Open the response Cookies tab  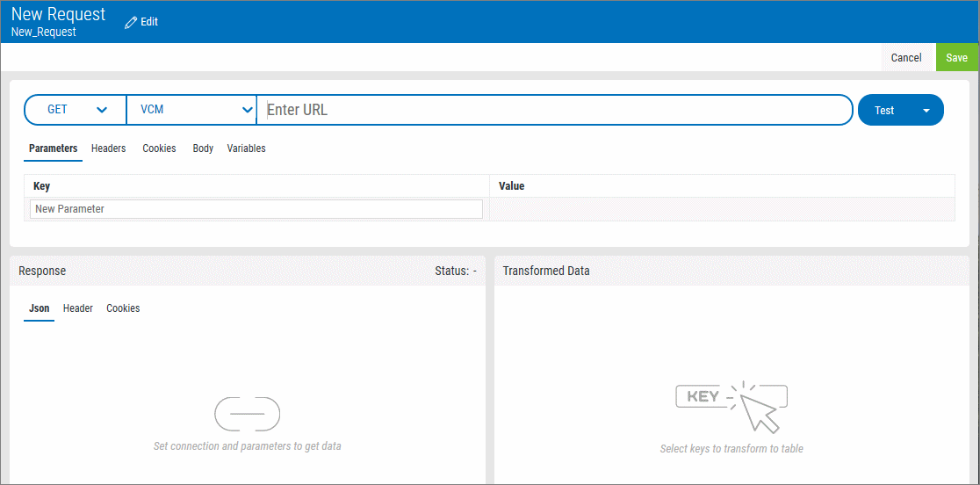coord(123,308)
